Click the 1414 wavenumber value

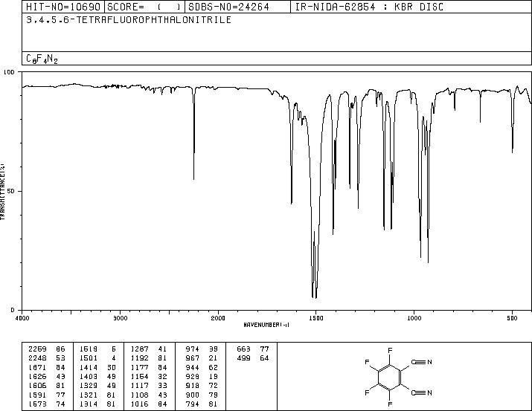(89, 367)
